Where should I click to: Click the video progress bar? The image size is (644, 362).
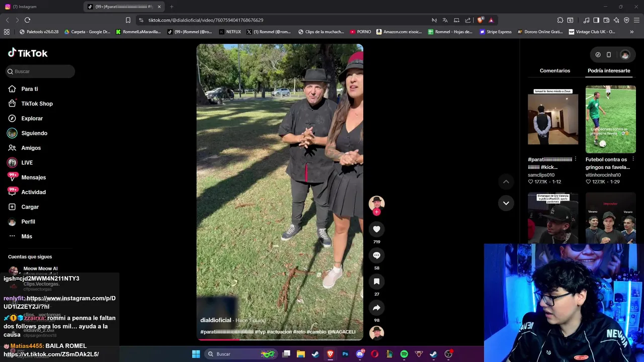click(280, 339)
